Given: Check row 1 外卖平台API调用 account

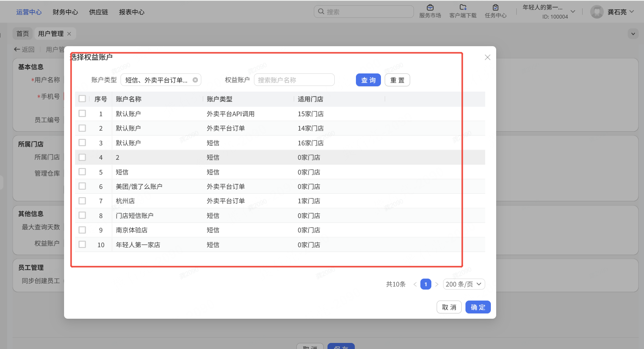Looking at the screenshot, I should (82, 114).
